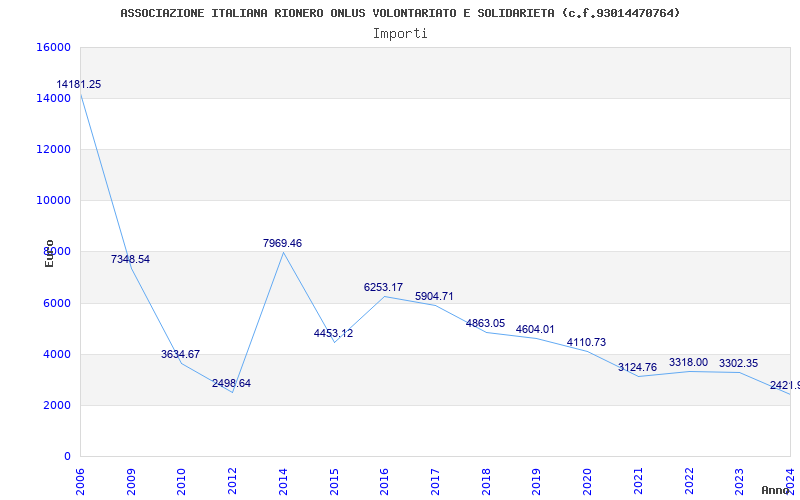Click the Anno x-axis title
800x500 pixels.
(775, 490)
